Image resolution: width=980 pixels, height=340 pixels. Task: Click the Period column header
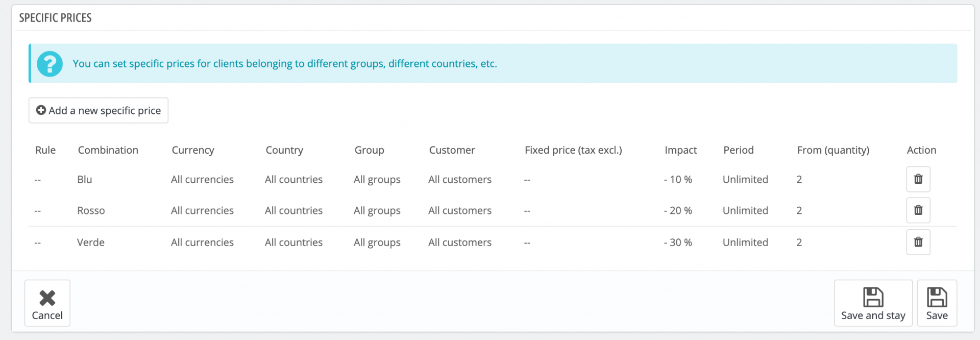738,150
